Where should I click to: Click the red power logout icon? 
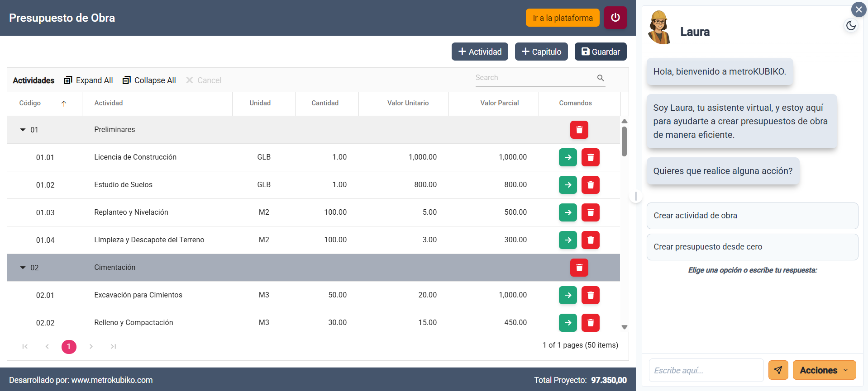[x=615, y=18]
